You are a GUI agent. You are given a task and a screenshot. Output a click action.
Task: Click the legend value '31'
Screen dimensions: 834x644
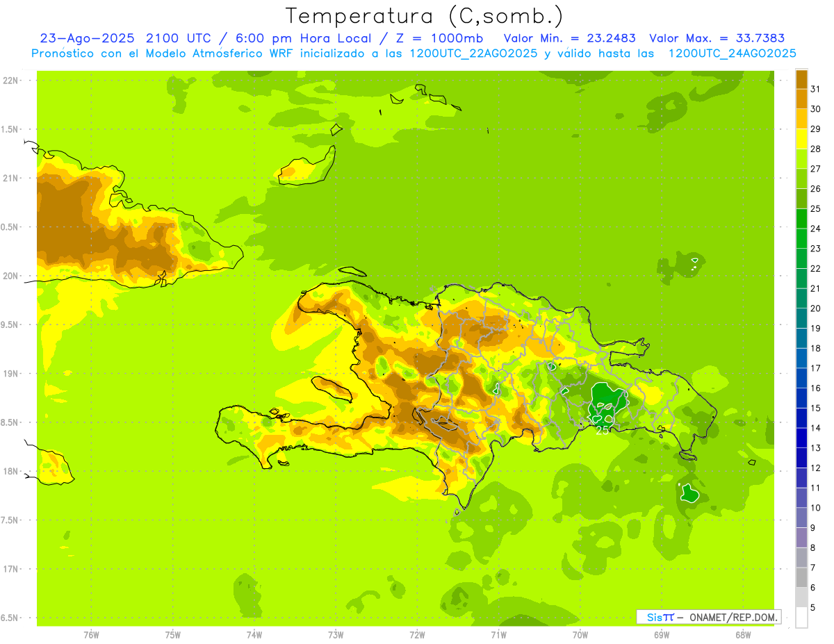coord(816,89)
